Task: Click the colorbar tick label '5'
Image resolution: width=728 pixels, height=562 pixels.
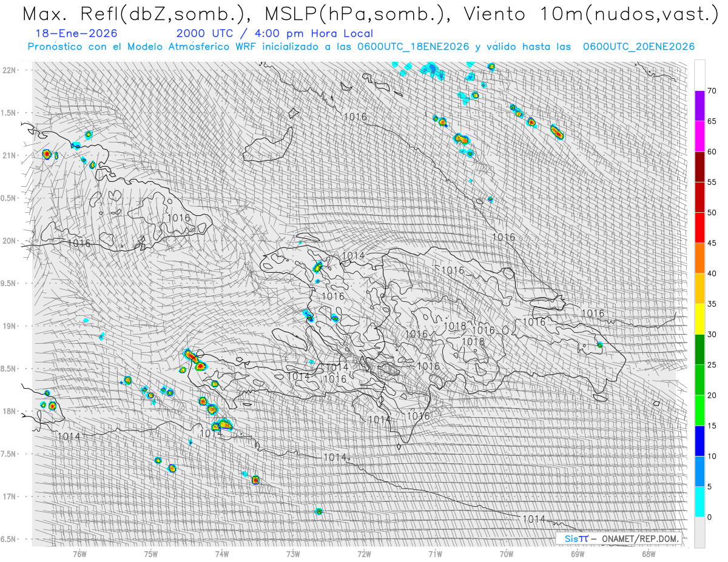Action: [709, 487]
